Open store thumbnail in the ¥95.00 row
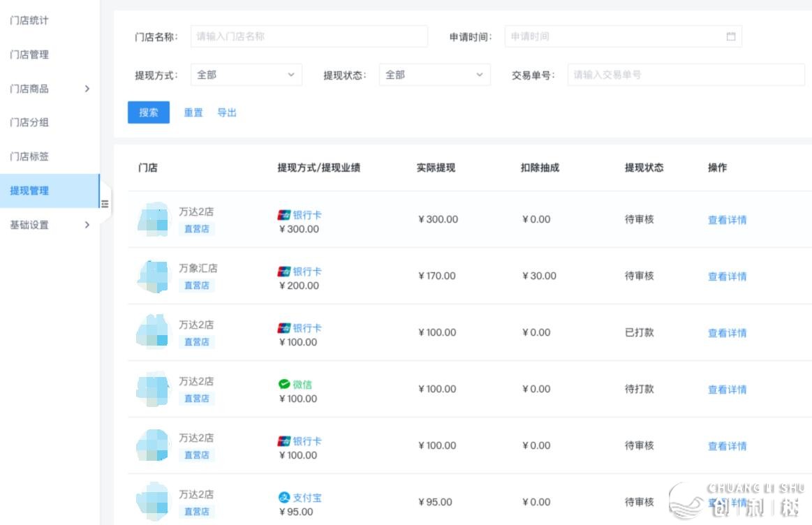This screenshot has width=812, height=525. (154, 501)
